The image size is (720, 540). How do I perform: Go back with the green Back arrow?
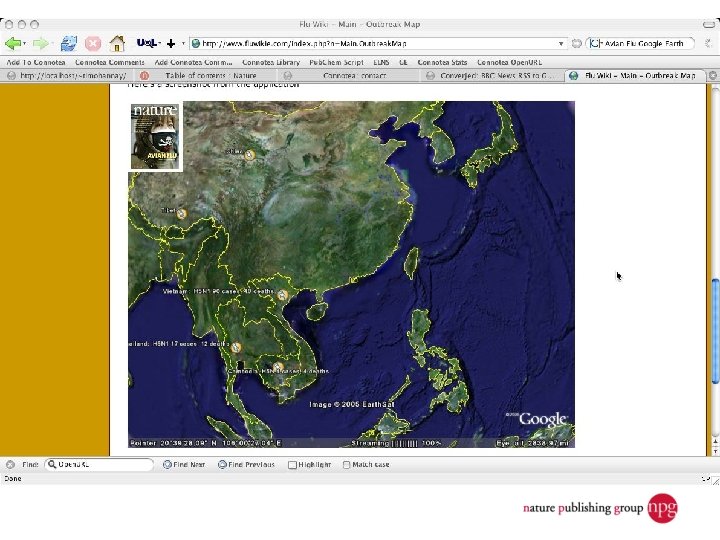pyautogui.click(x=12, y=44)
